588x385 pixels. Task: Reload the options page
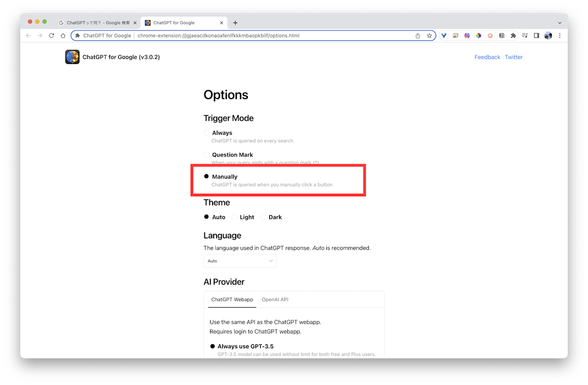pyautogui.click(x=51, y=36)
